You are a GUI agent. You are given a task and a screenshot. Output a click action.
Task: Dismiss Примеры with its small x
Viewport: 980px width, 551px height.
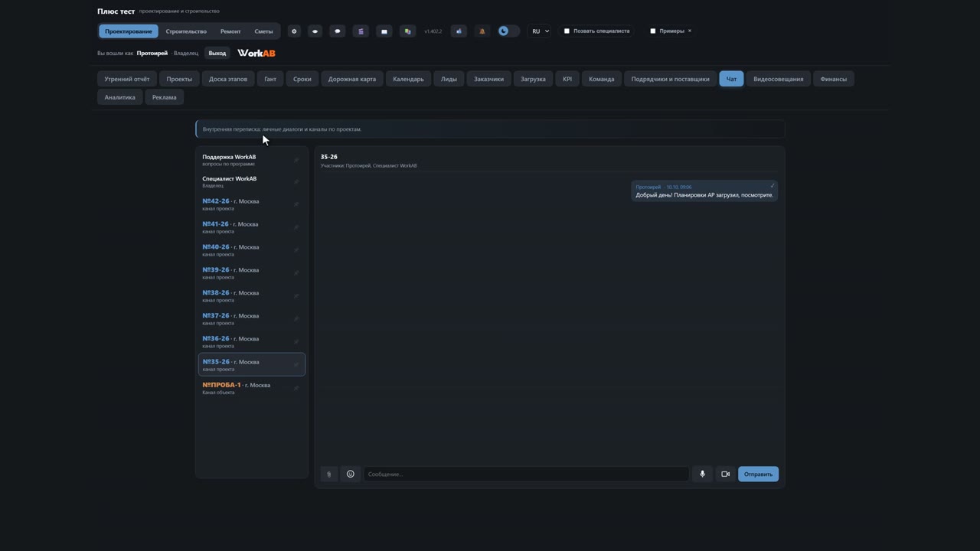point(689,31)
